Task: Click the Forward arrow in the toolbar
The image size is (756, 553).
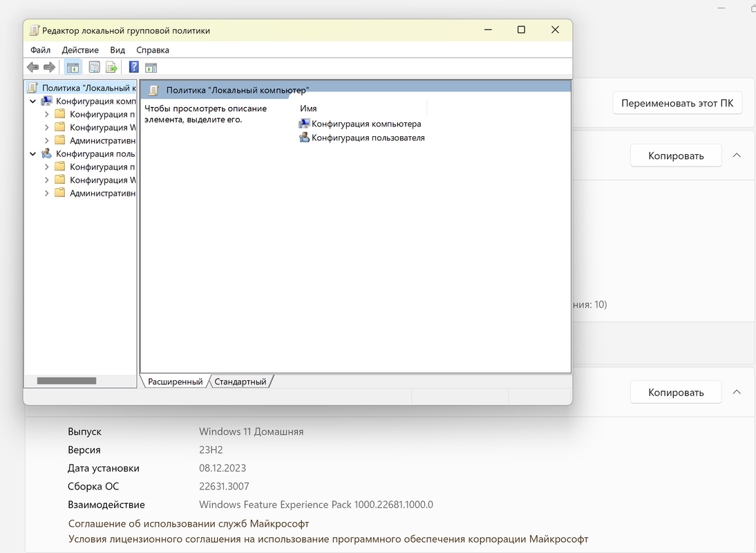Action: [x=49, y=68]
